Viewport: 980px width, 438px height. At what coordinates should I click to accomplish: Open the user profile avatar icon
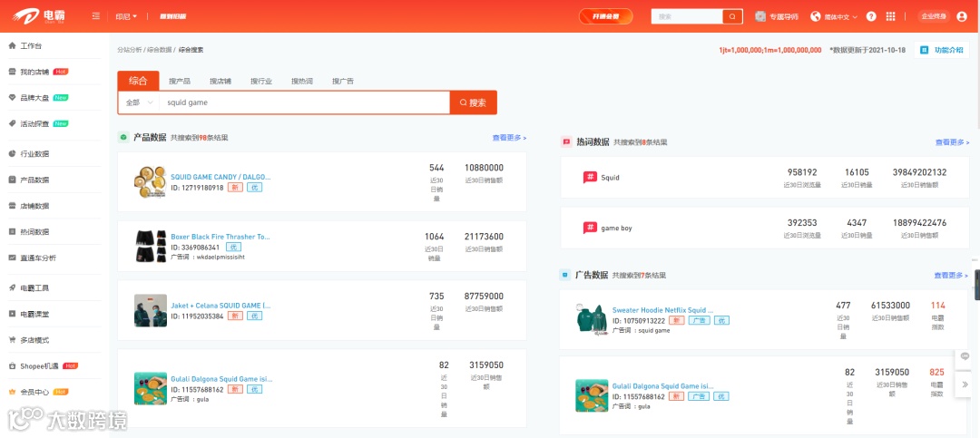[961, 17]
